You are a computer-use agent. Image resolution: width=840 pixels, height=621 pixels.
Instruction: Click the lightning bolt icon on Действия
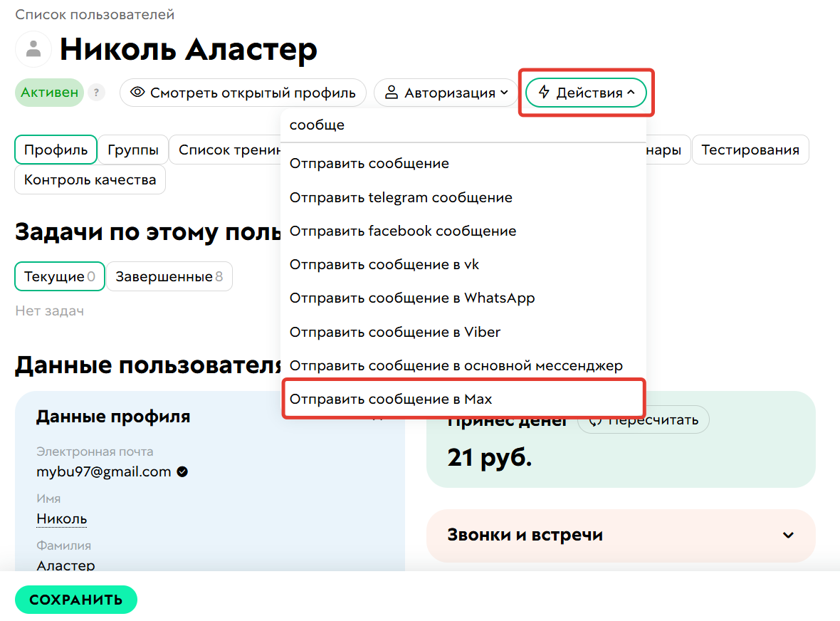click(545, 92)
